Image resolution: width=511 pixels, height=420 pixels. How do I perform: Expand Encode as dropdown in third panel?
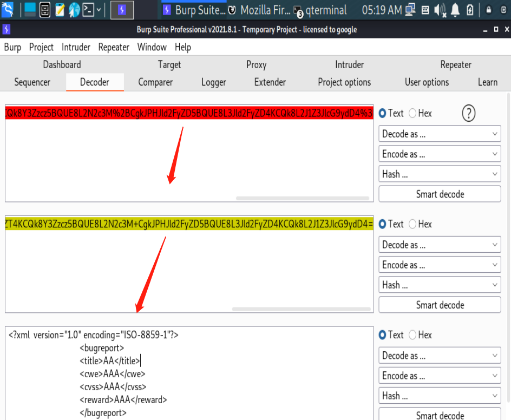440,376
